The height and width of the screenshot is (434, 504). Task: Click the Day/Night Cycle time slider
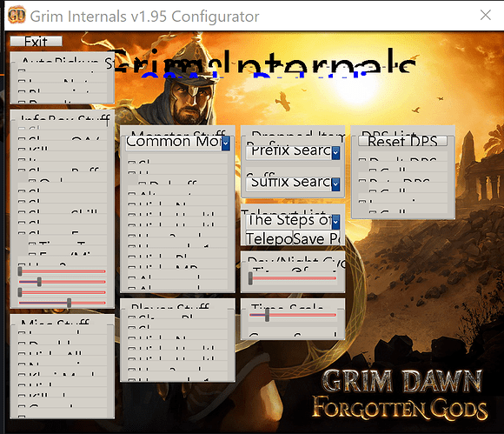[293, 278]
